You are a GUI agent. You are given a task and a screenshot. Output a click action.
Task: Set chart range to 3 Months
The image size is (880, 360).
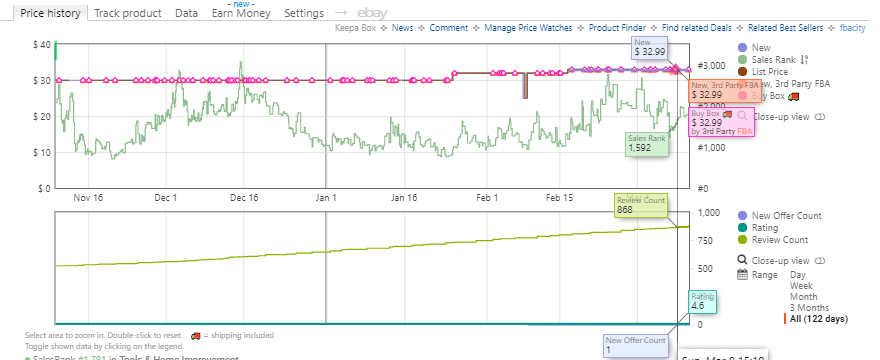point(809,307)
